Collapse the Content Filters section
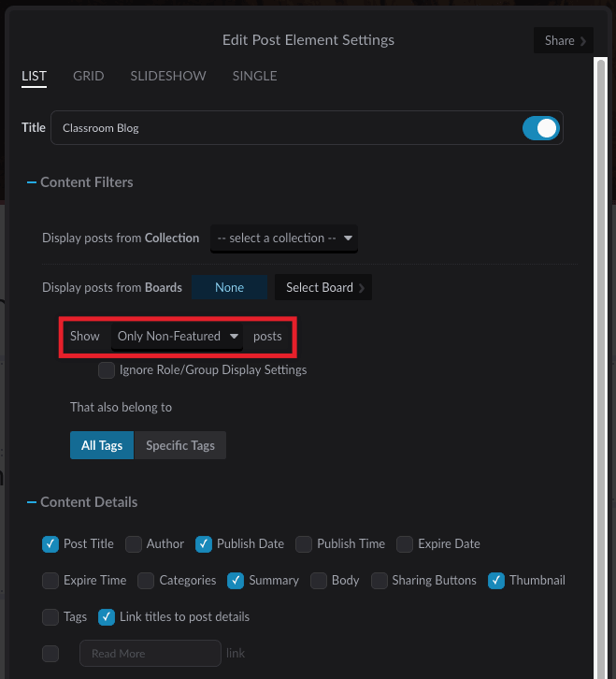The height and width of the screenshot is (679, 616). [x=32, y=182]
